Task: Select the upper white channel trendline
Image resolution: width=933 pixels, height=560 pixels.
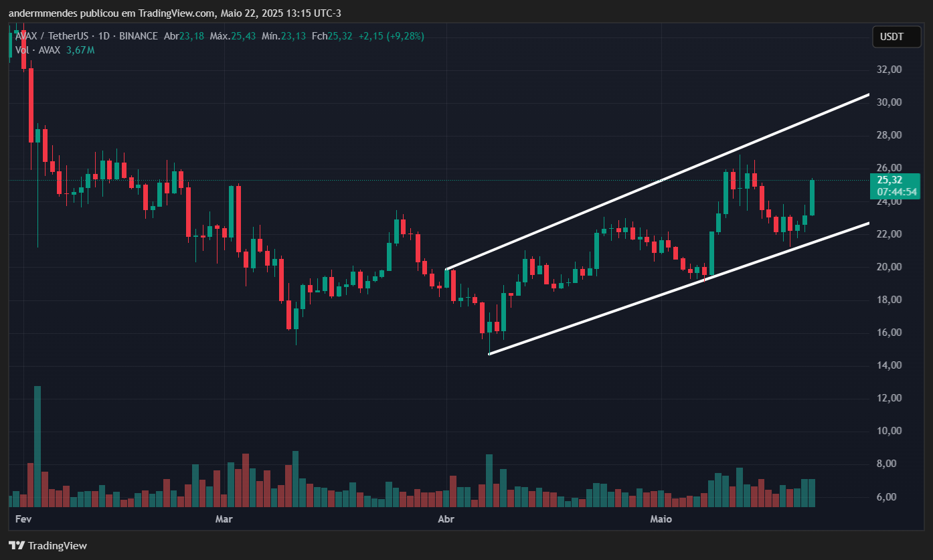Action: (657, 182)
